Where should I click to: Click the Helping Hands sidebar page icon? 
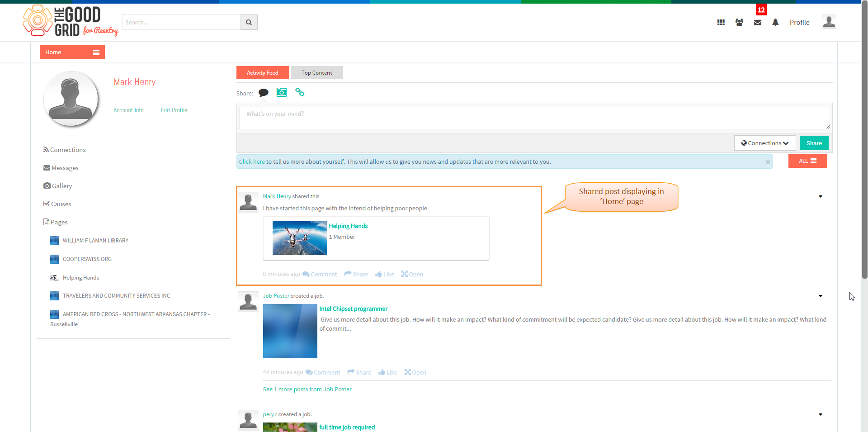pyautogui.click(x=55, y=278)
